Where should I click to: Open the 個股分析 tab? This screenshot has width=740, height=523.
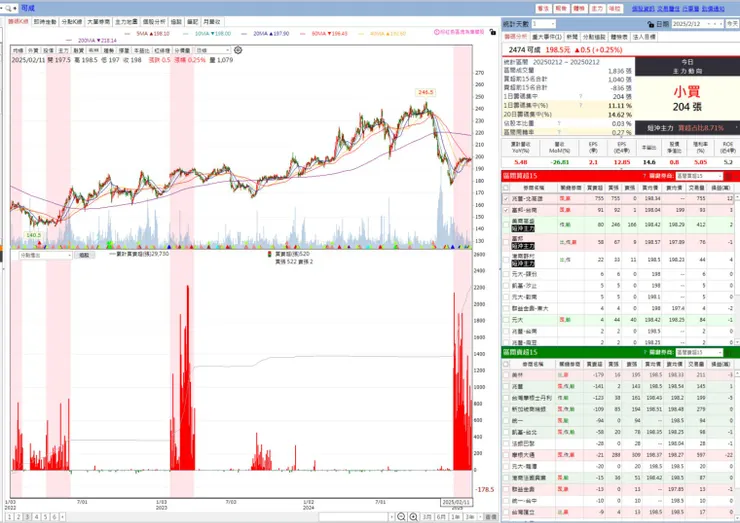(154, 22)
